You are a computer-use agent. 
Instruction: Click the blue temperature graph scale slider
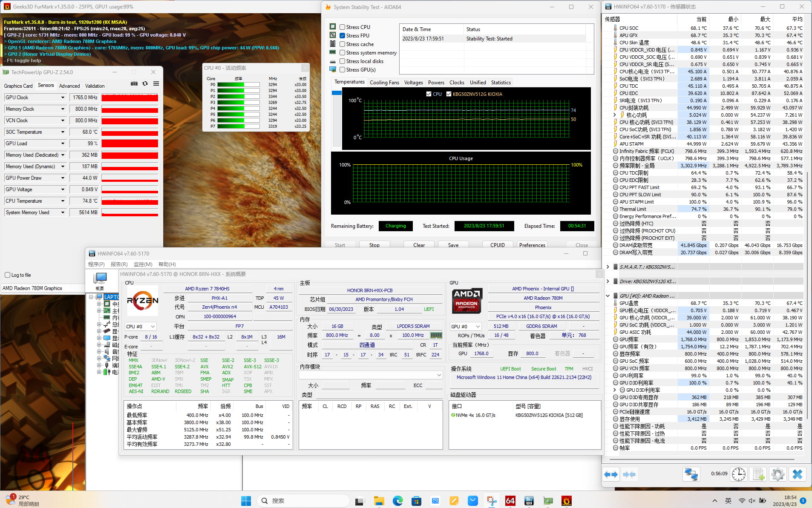pos(337,93)
